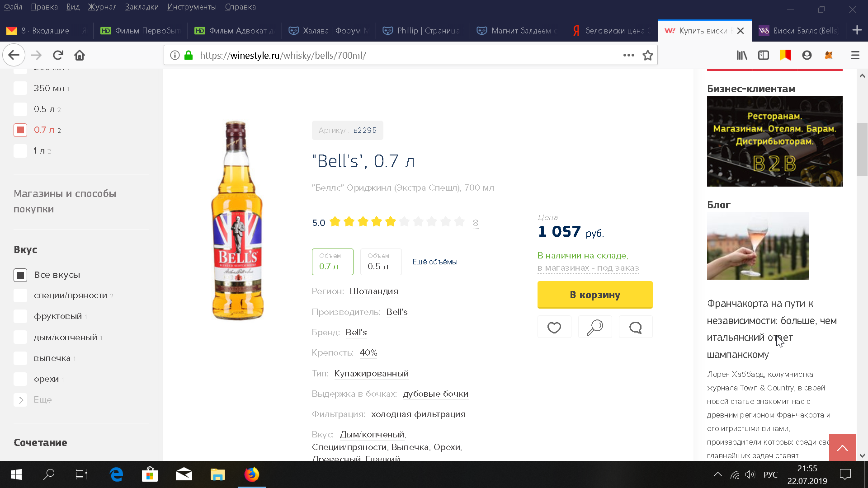Expand Магазины и способы покупки section

point(65,202)
